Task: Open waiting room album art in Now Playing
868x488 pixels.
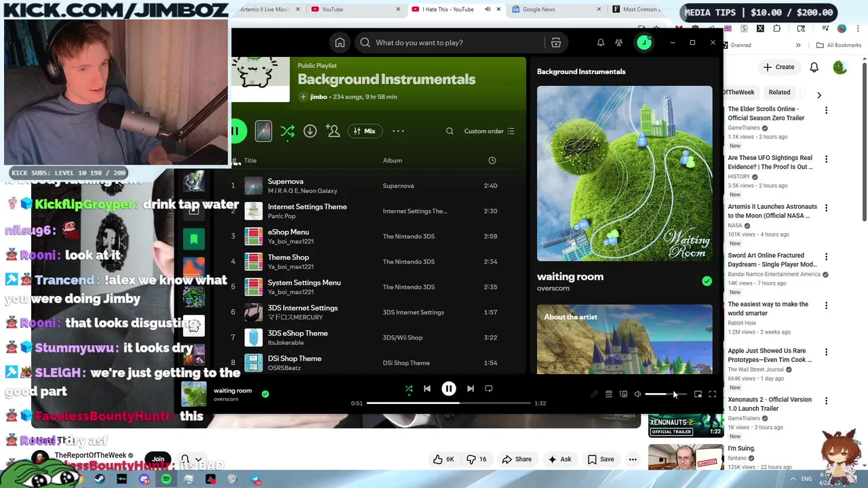Action: coord(625,174)
